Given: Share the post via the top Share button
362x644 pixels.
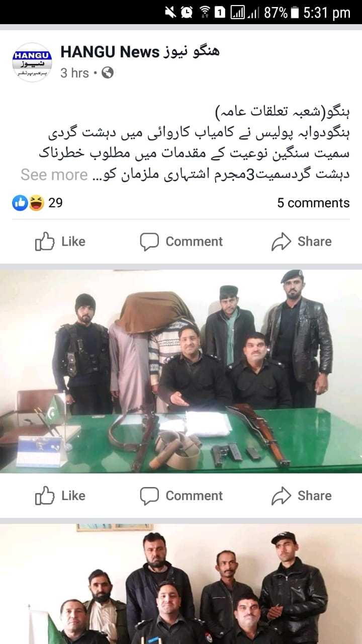Looking at the screenshot, I should click(302, 242).
